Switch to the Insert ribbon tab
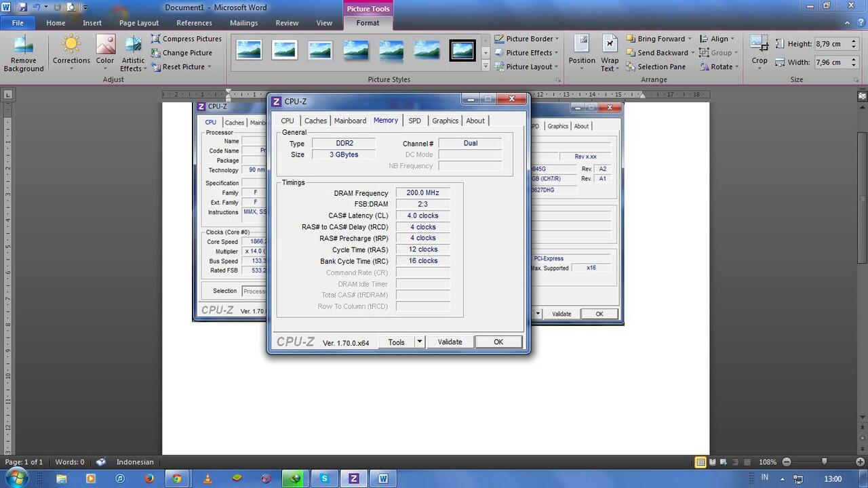 click(x=92, y=22)
